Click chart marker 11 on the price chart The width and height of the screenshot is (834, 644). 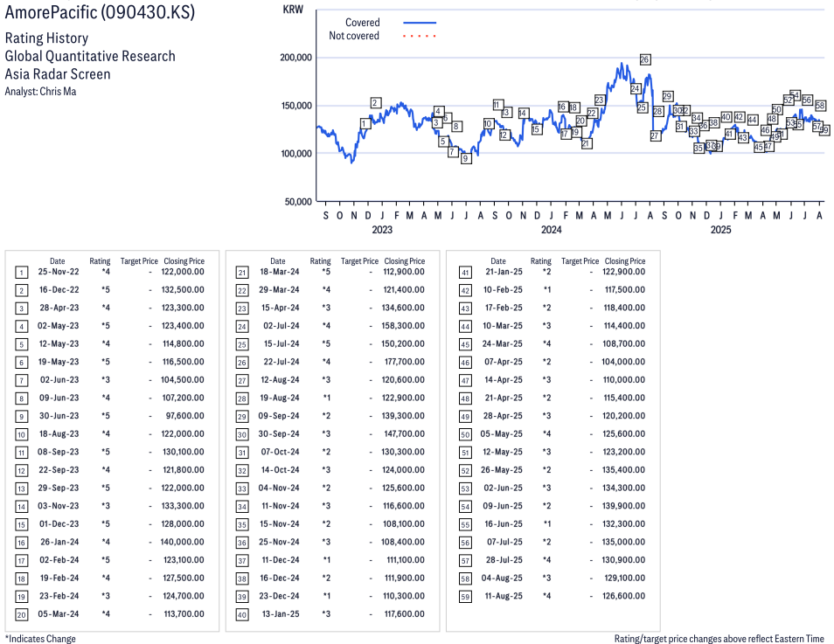497,105
